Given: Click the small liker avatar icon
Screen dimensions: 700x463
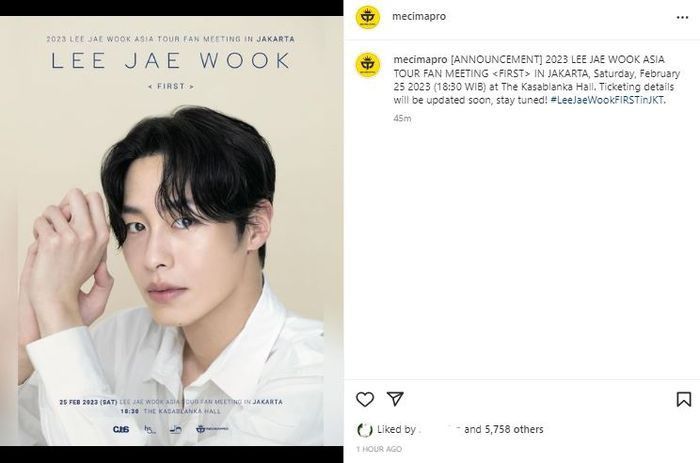Looking at the screenshot, I should coord(365,430).
